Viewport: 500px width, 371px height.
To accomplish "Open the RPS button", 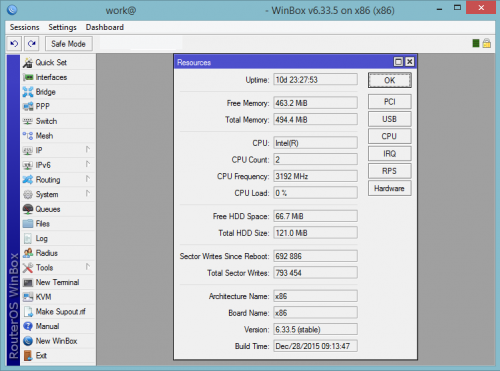I will [390, 171].
